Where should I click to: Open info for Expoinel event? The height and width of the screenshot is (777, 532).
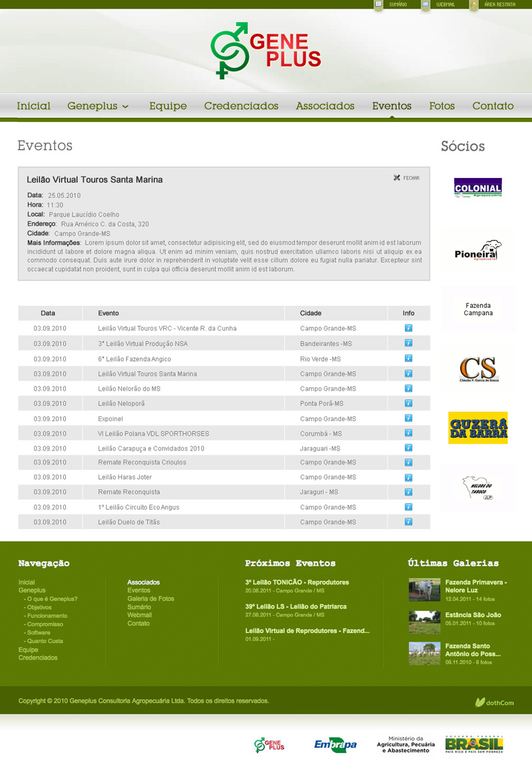pos(408,418)
